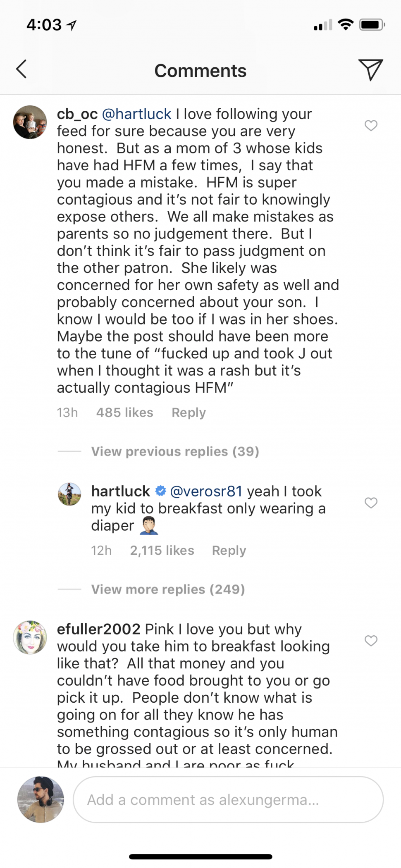Reply to hartluck's comment
Image resolution: width=401 pixels, height=868 pixels.
229,551
